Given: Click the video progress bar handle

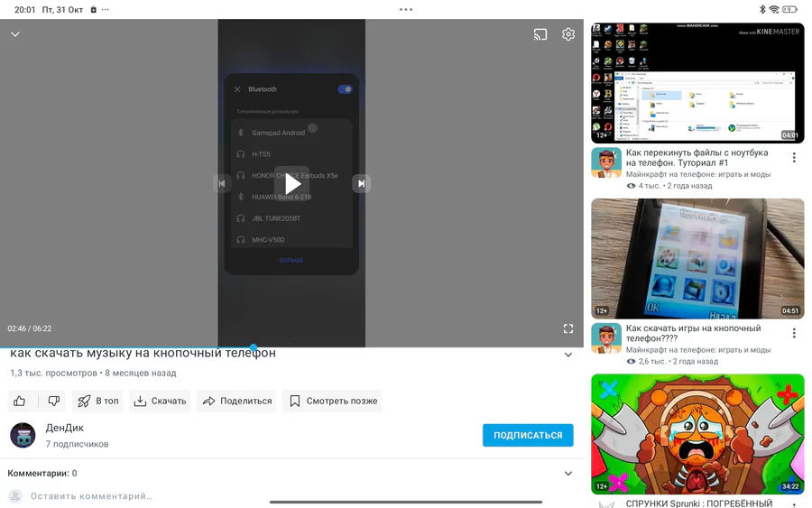Looking at the screenshot, I should pyautogui.click(x=254, y=347).
